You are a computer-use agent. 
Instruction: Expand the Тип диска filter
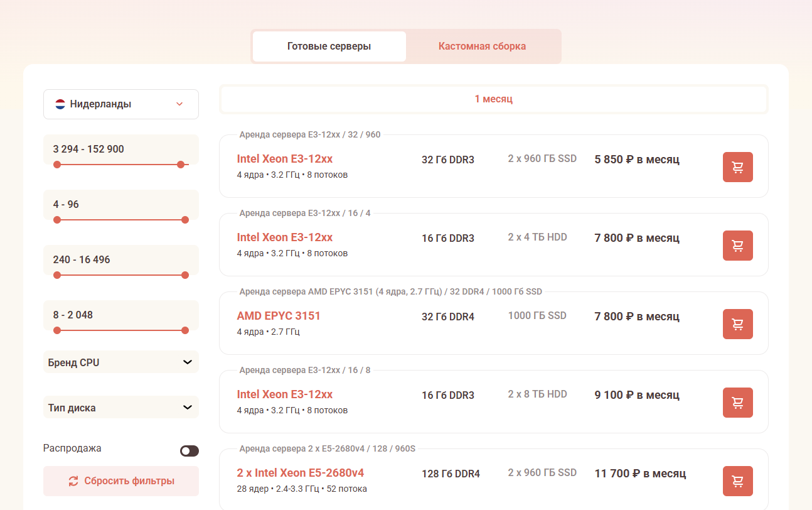(121, 408)
